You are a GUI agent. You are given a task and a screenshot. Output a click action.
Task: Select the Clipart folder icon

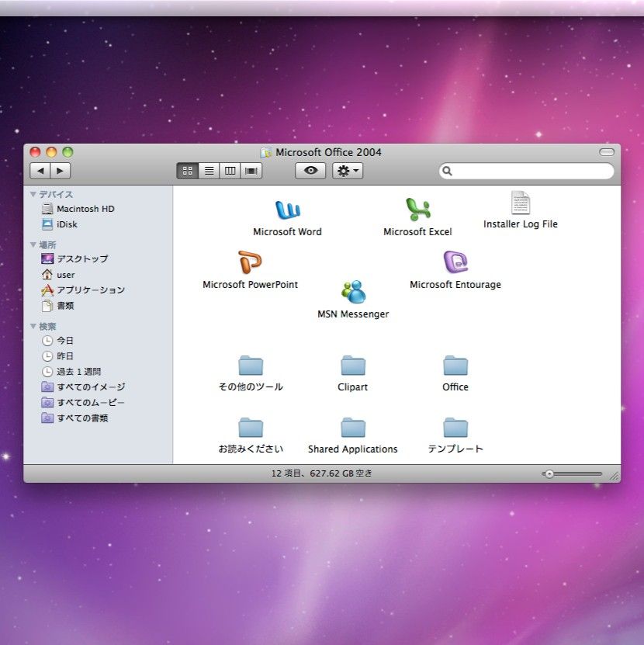pyautogui.click(x=353, y=366)
